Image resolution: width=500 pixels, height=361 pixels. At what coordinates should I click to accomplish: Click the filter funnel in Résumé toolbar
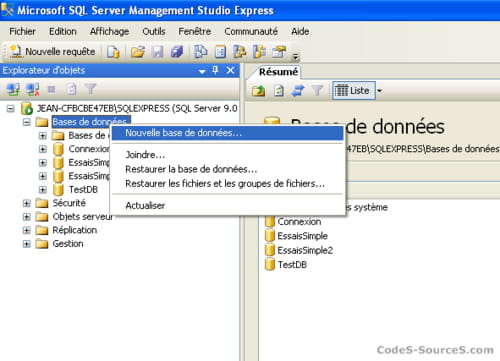(x=317, y=90)
